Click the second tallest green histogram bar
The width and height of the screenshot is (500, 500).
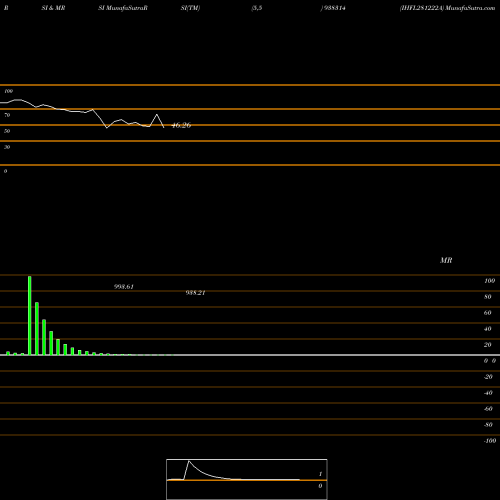point(37,329)
